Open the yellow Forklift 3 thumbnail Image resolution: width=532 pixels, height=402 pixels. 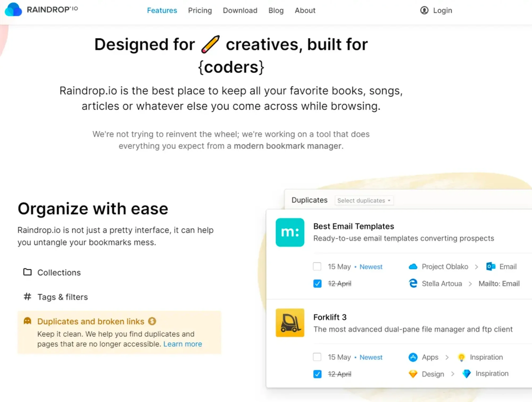coord(290,323)
